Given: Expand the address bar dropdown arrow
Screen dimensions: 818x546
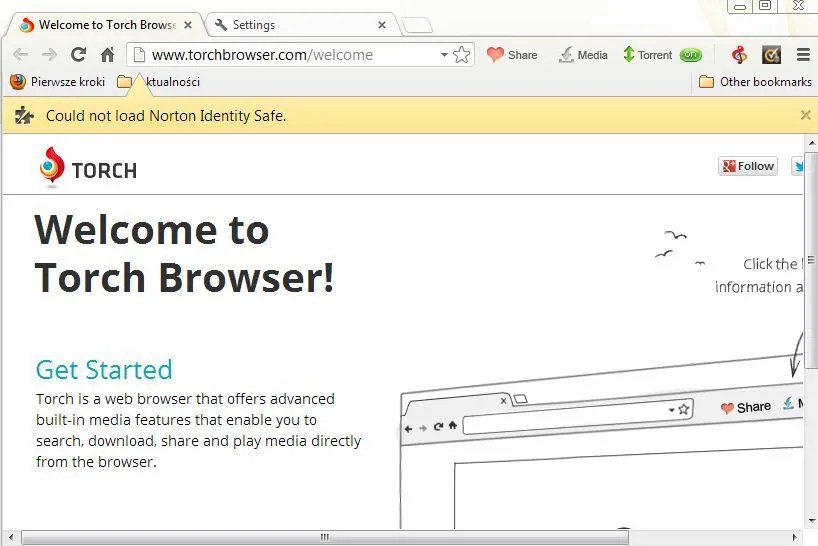Looking at the screenshot, I should [444, 55].
